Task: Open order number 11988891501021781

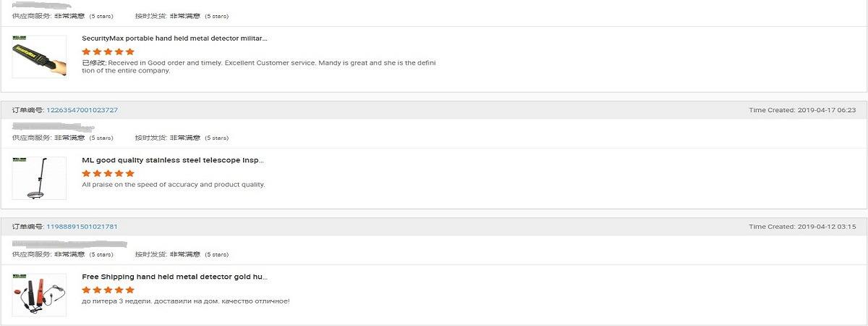Action: click(x=82, y=227)
